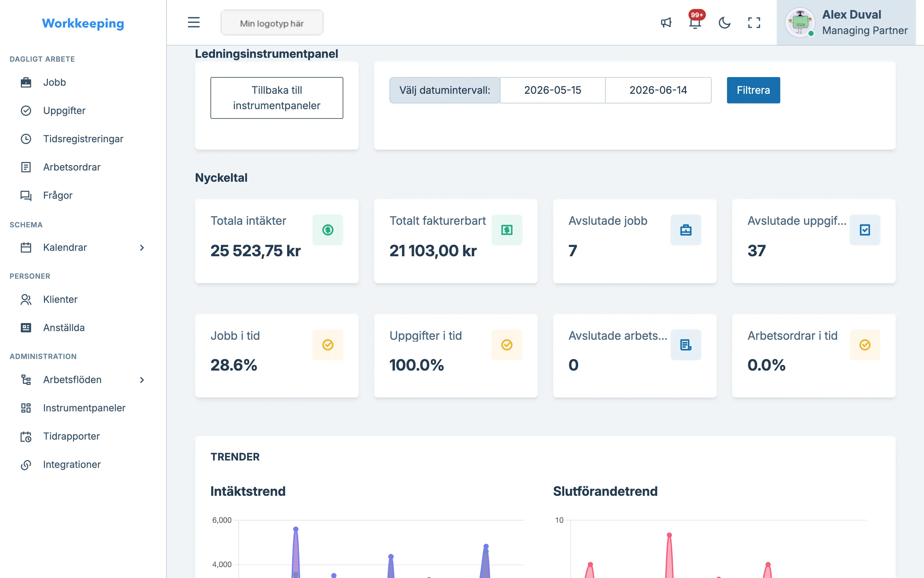Click the Workkeeping logo
Viewport: 924px width, 578px height.
point(83,23)
